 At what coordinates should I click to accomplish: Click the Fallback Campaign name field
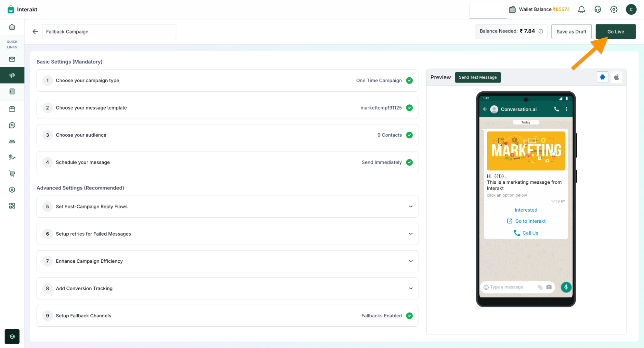coord(109,32)
